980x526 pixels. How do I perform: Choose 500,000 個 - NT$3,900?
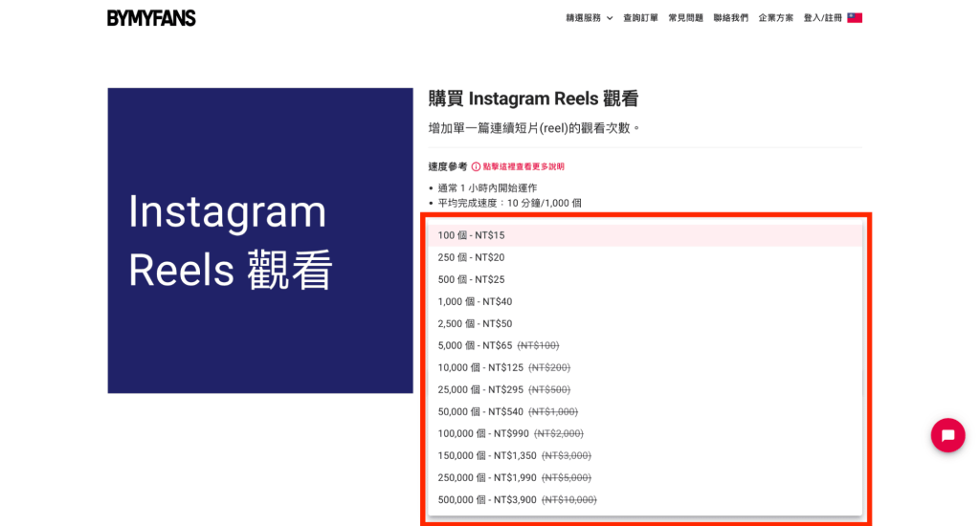click(x=644, y=500)
